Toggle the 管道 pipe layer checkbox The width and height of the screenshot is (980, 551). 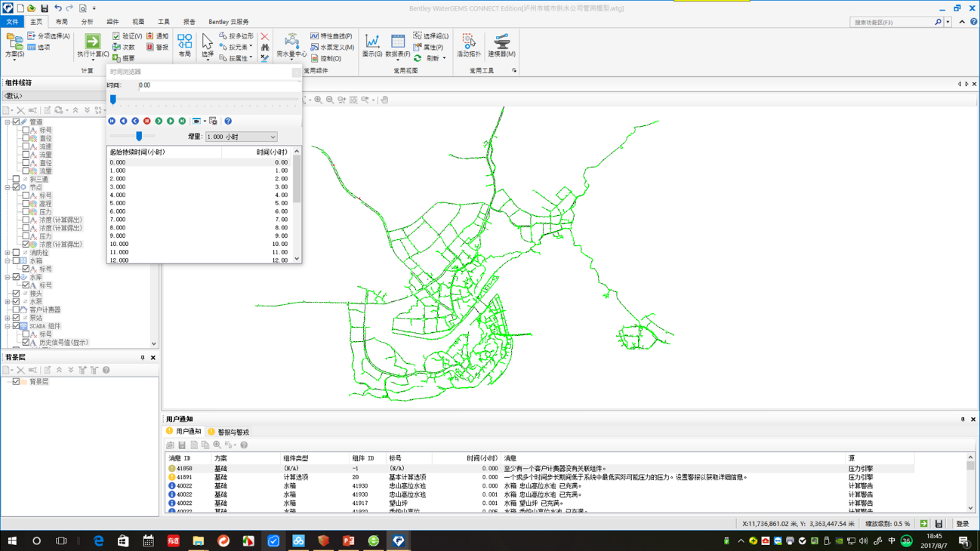point(17,122)
